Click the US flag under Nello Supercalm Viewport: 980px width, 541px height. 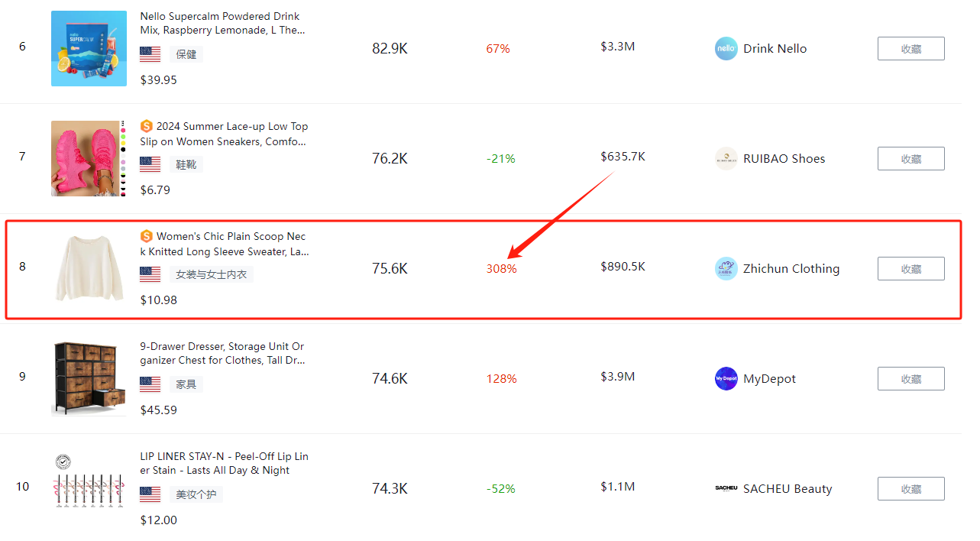(150, 54)
